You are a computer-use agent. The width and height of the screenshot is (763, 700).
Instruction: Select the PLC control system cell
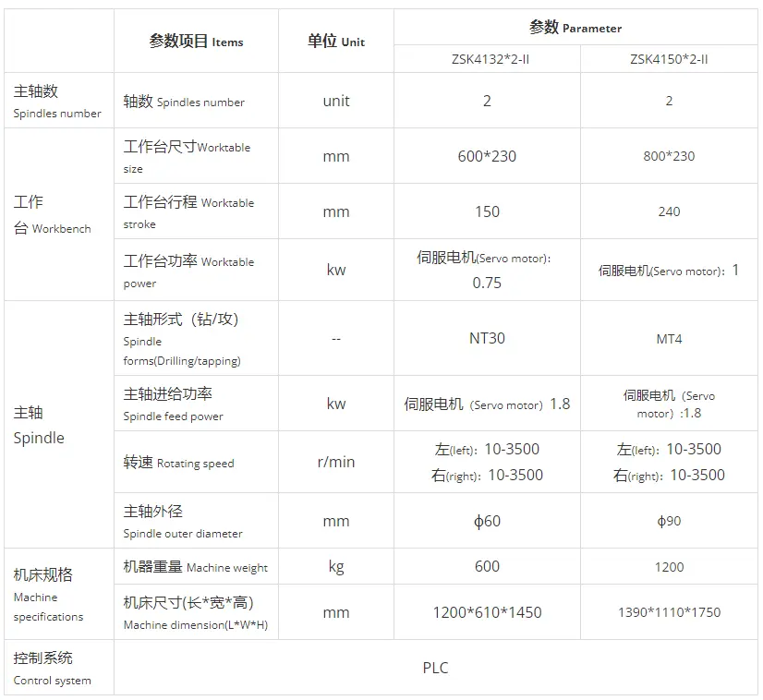tap(435, 668)
